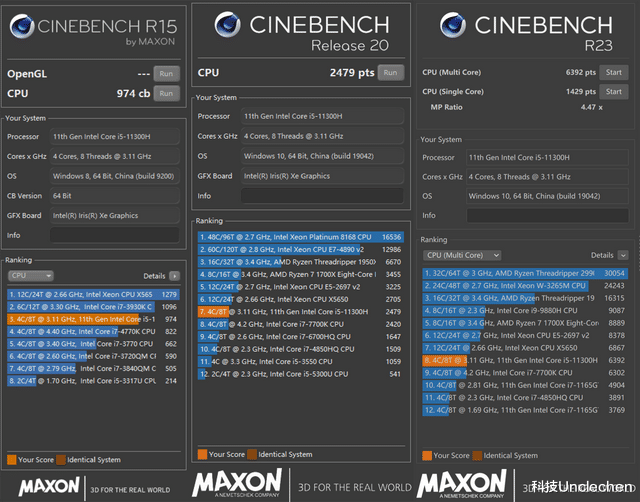Click the MAXON logo under Cinebench Release 20
640x502 pixels.
237,483
